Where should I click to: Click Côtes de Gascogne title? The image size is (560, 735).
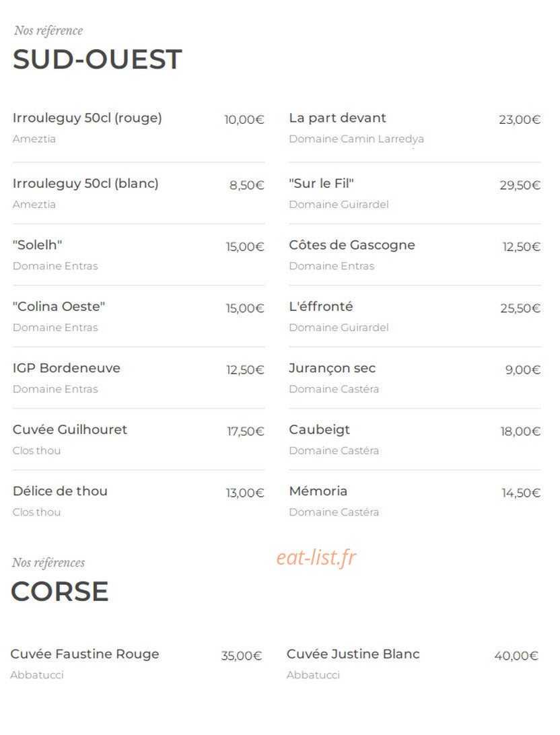pos(352,245)
